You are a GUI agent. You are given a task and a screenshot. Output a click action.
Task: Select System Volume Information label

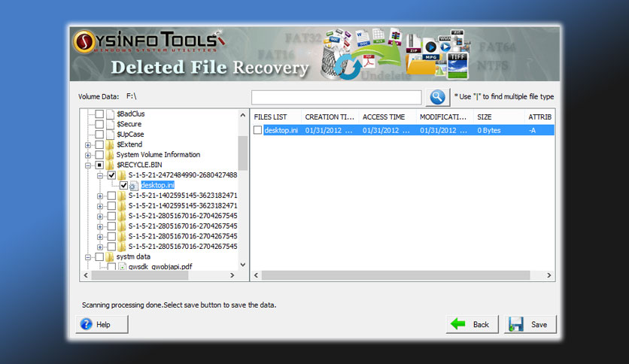[x=158, y=155]
